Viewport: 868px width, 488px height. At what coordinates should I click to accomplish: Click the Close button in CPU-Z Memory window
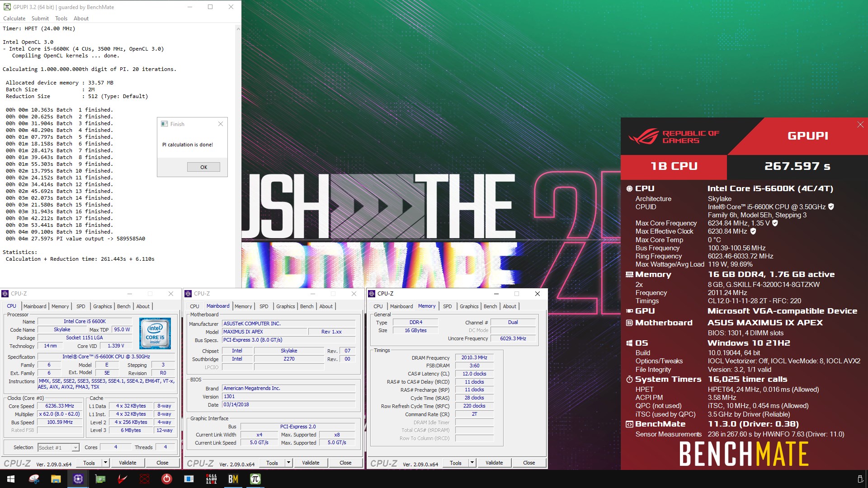pyautogui.click(x=529, y=463)
